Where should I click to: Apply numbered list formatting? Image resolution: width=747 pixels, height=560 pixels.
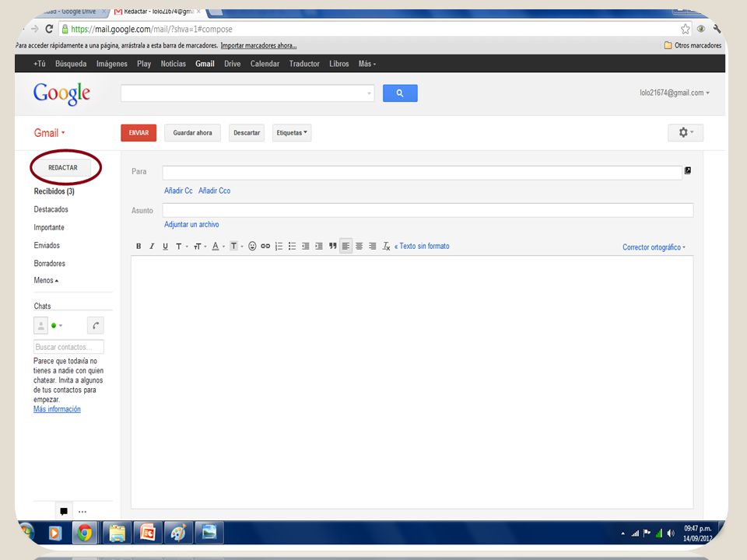pos(279,247)
